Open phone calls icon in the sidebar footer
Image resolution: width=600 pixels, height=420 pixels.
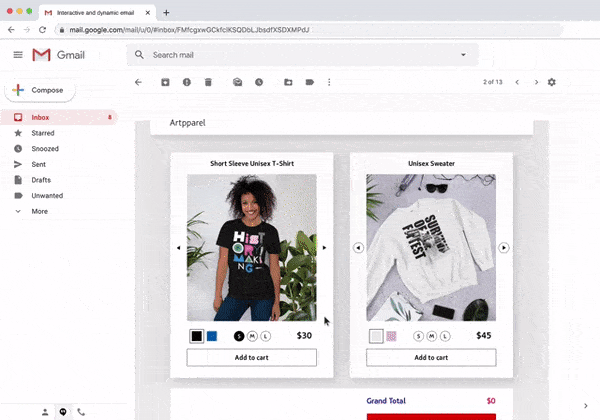click(x=81, y=412)
